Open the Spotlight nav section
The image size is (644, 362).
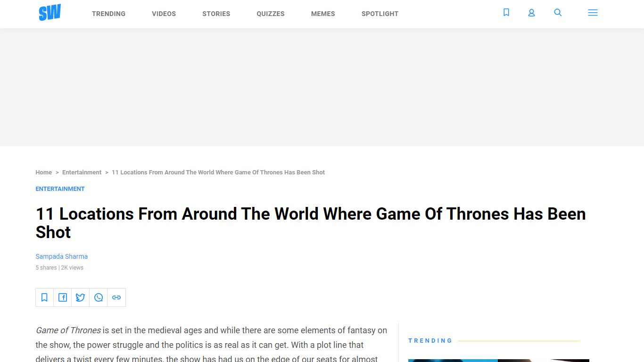pyautogui.click(x=380, y=14)
